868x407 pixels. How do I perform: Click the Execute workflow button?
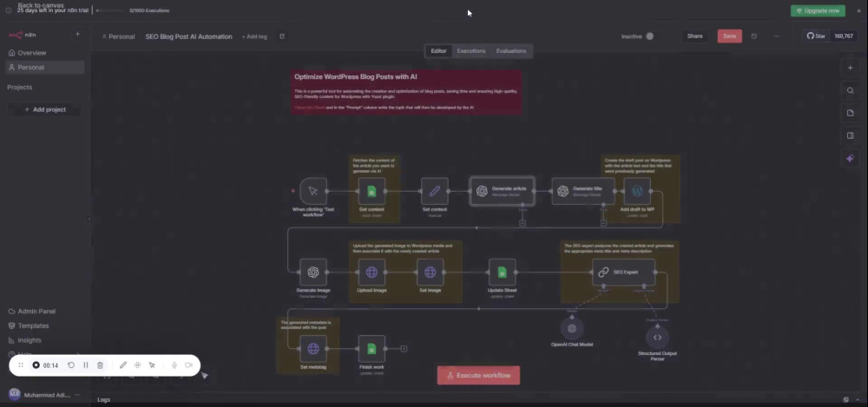pyautogui.click(x=478, y=376)
